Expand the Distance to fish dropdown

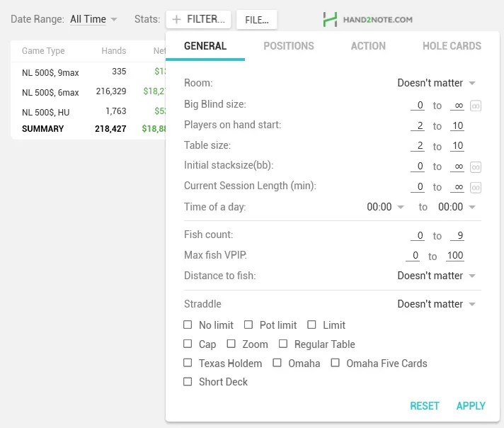click(x=436, y=276)
